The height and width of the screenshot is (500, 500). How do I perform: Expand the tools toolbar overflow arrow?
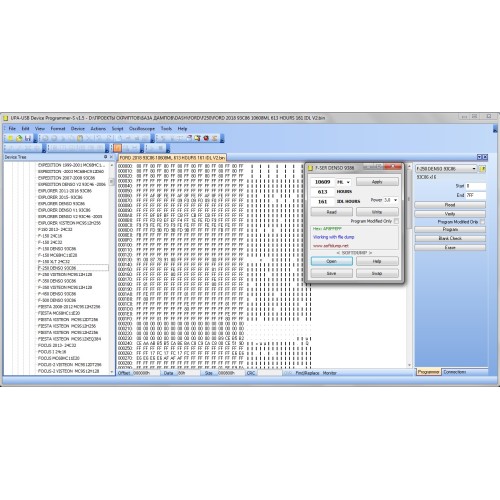point(222,138)
